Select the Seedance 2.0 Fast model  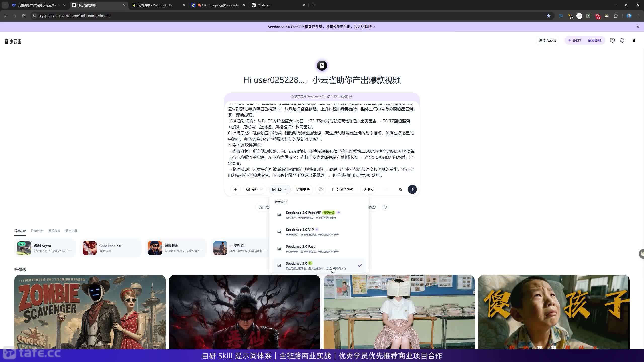pos(319,249)
